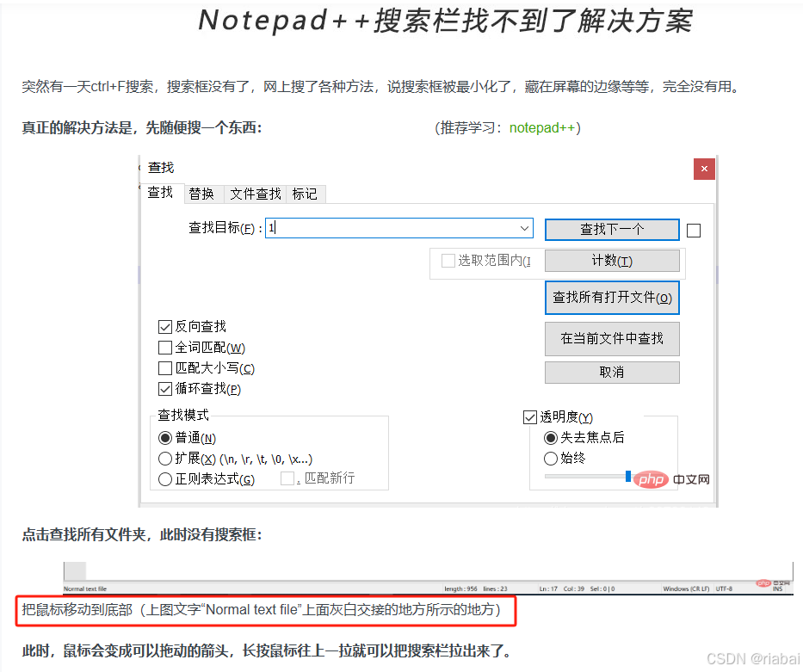Switch to the 替换 tab
Image resolution: width=803 pixels, height=672 pixels.
tap(203, 194)
